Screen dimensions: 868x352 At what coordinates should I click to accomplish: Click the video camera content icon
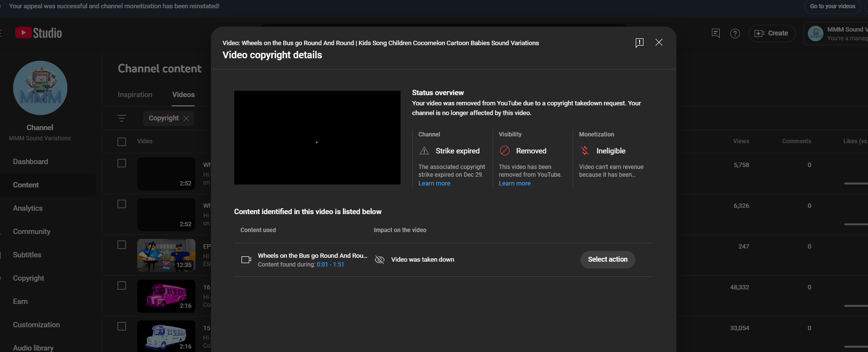246,260
